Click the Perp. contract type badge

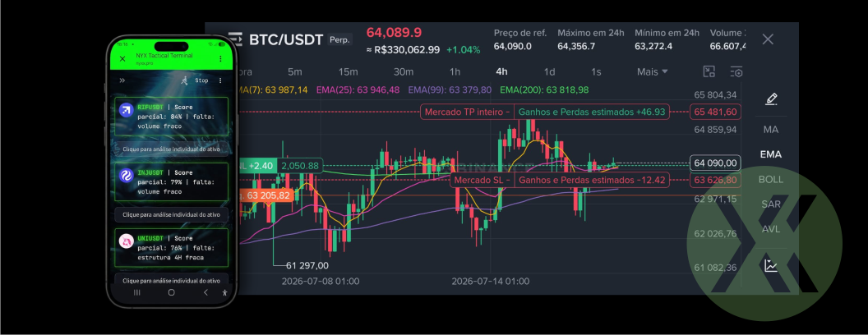pyautogui.click(x=339, y=39)
